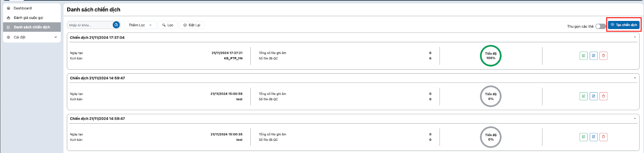Screen dimensions: 644x153
Task: Collapse the second campaign card chevron
Action: (635, 78)
